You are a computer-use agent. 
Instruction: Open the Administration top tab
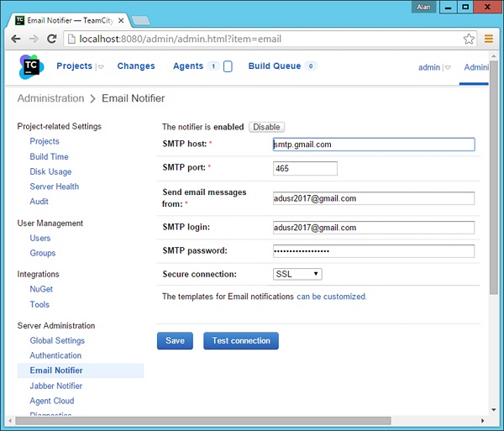click(476, 67)
